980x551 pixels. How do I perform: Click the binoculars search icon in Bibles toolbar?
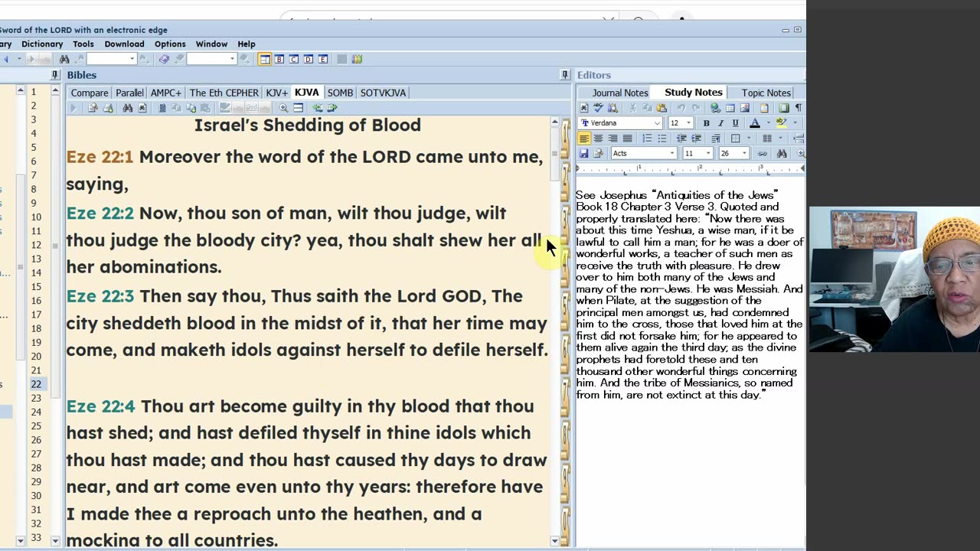click(127, 108)
